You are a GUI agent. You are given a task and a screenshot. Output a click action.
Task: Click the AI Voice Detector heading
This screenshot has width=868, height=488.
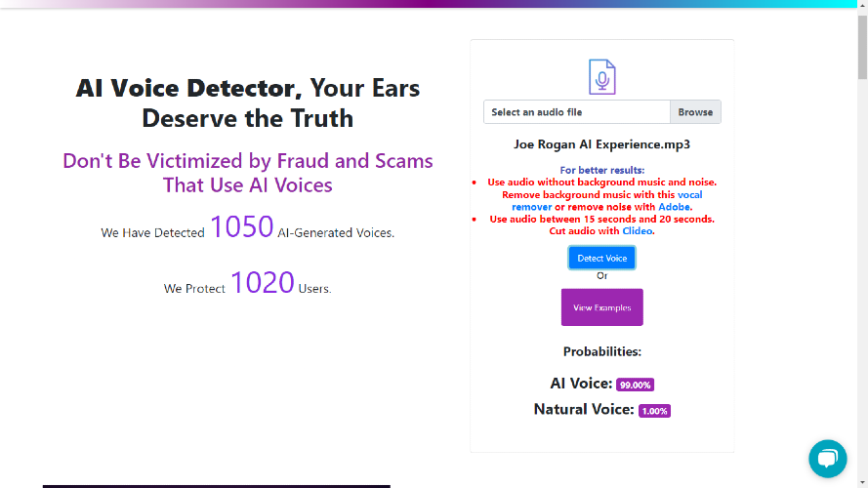tap(248, 102)
